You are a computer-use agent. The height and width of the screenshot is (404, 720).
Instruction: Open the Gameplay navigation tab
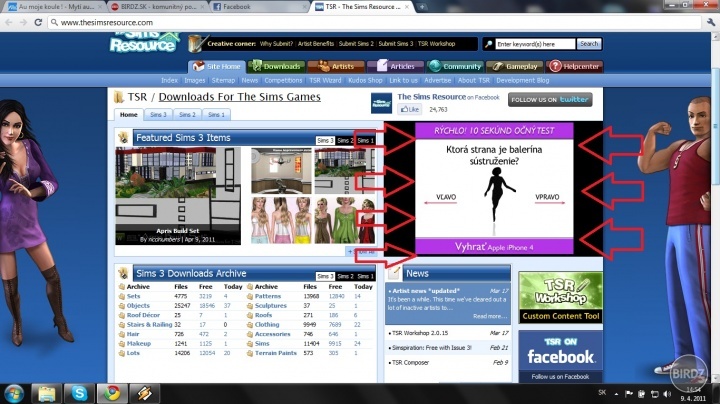(515, 67)
